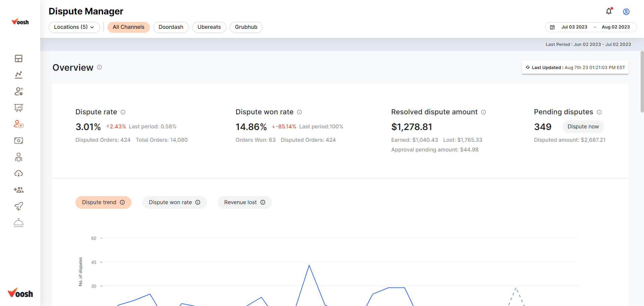Image resolution: width=644 pixels, height=306 pixels.
Task: Switch to the Dispute won rate chart tab
Action: tap(174, 202)
